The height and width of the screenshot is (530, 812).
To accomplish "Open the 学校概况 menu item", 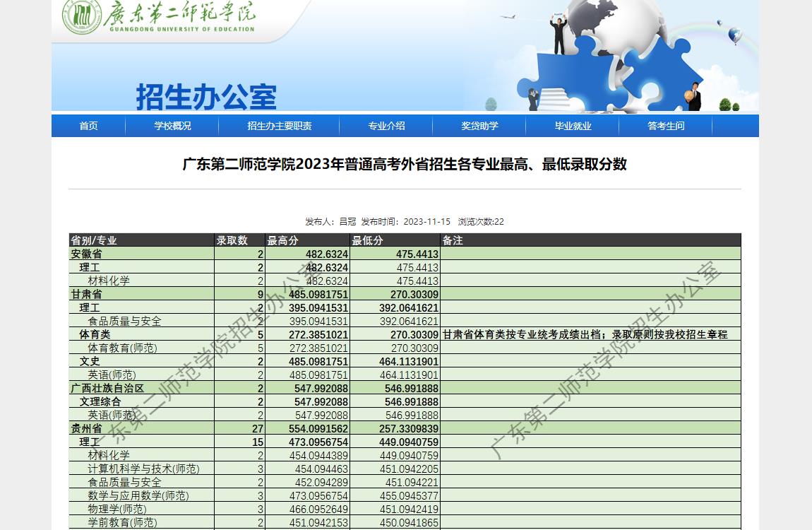I will click(172, 126).
